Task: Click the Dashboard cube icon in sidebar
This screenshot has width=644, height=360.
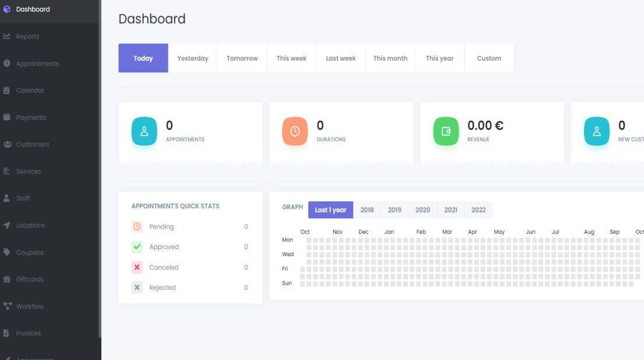Action: click(6, 9)
